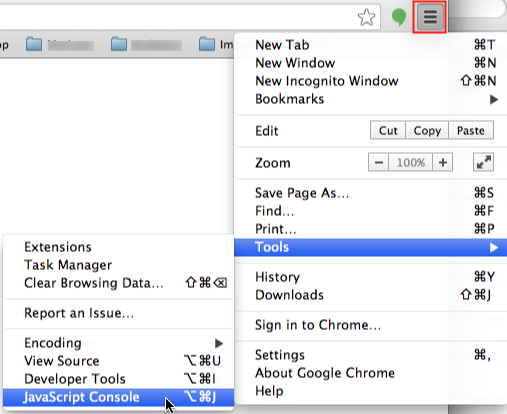This screenshot has height=414, width=507.
Task: Select Clear Browsing Data… item
Action: coord(118,283)
